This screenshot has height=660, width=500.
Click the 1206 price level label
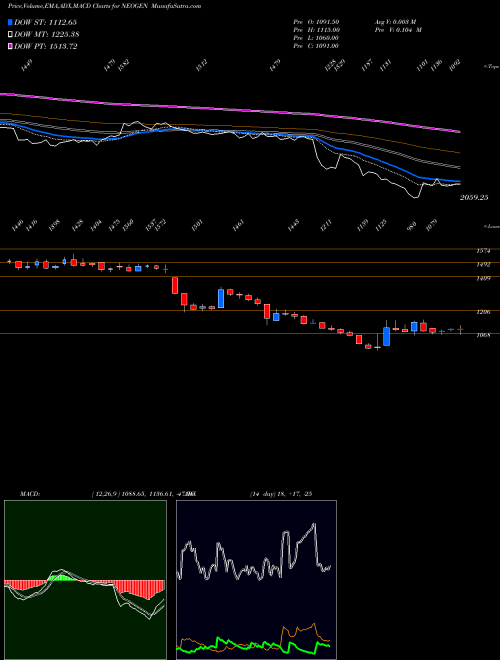click(484, 312)
